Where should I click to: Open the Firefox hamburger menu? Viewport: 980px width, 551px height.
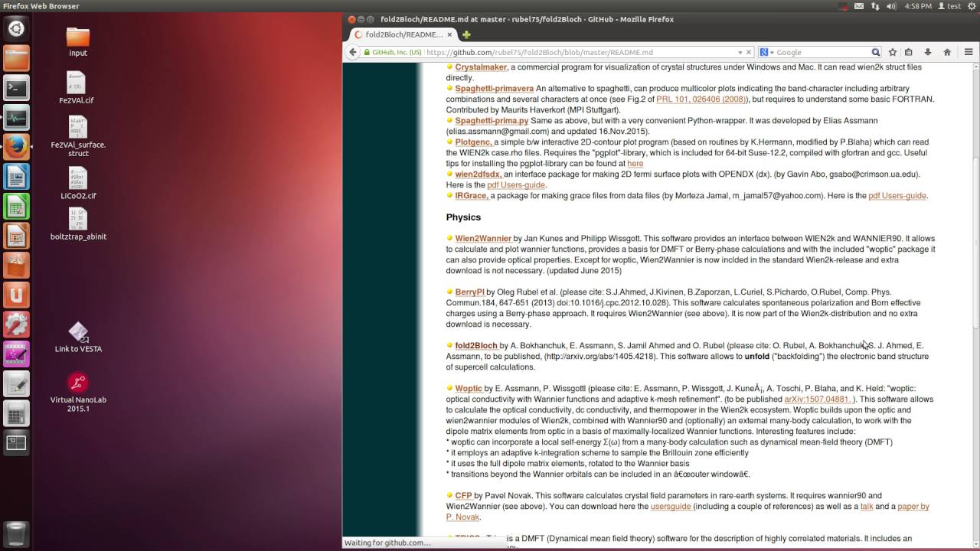click(969, 52)
